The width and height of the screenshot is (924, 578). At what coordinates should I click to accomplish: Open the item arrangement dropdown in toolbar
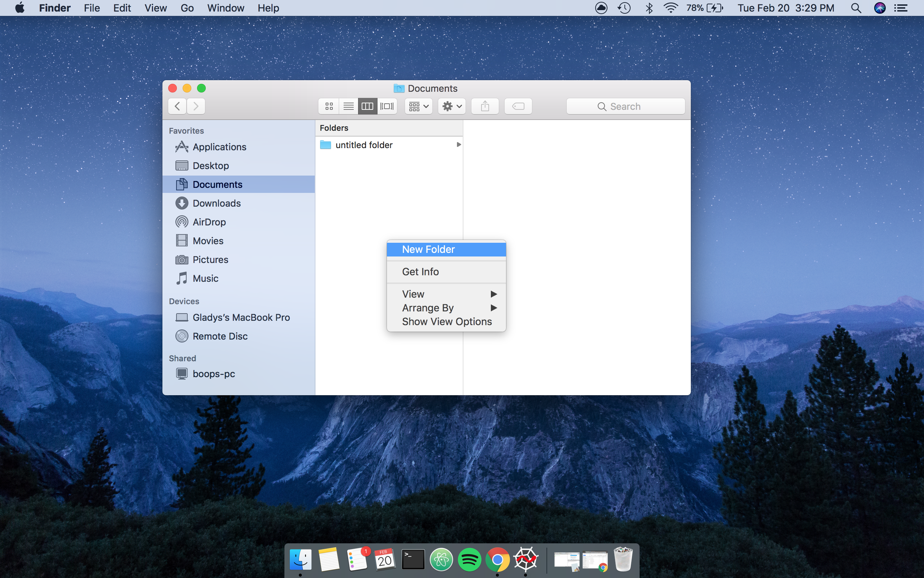(418, 106)
